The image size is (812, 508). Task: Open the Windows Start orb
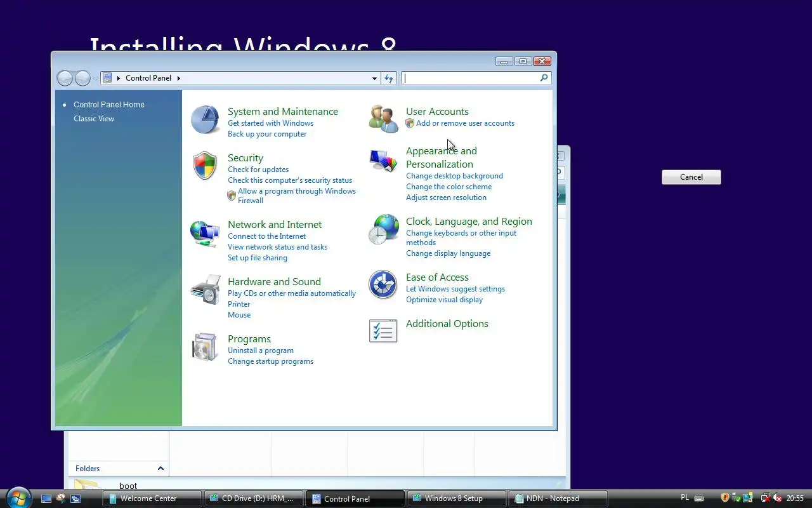click(18, 498)
